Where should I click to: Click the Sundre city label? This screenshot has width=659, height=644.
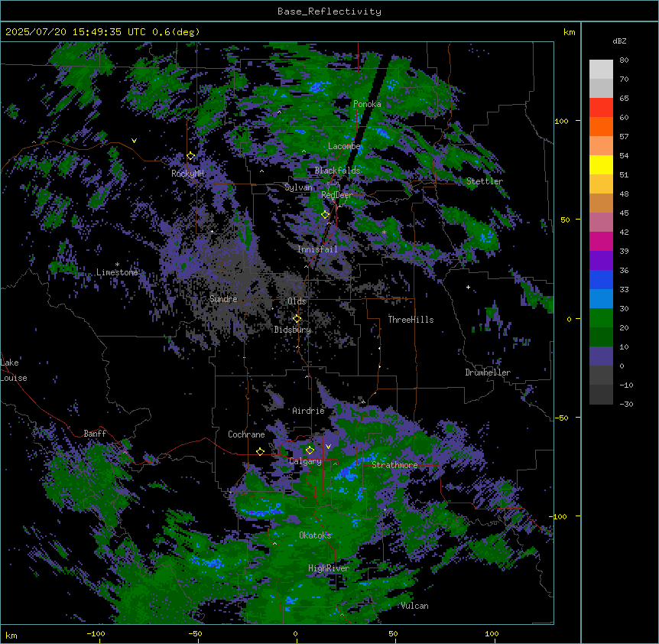coord(223,299)
